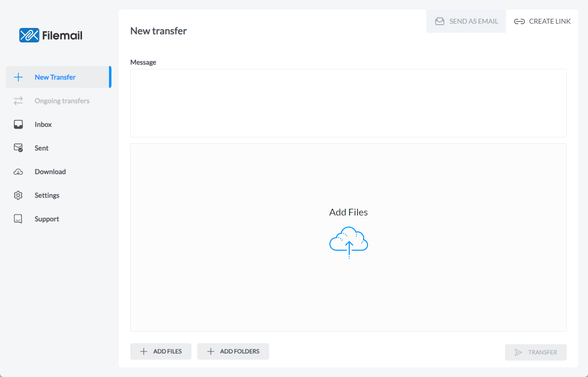The width and height of the screenshot is (588, 377).
Task: Click the Settings gear icon
Action: coord(18,195)
